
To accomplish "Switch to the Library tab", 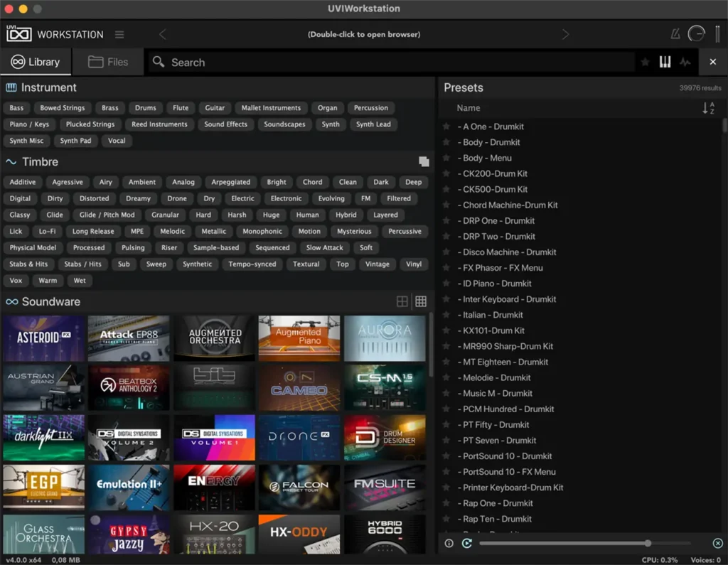I will coord(36,62).
